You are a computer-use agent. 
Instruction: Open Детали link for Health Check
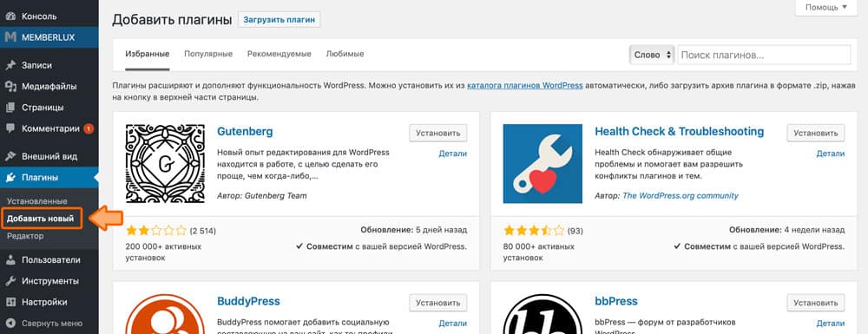[831, 154]
